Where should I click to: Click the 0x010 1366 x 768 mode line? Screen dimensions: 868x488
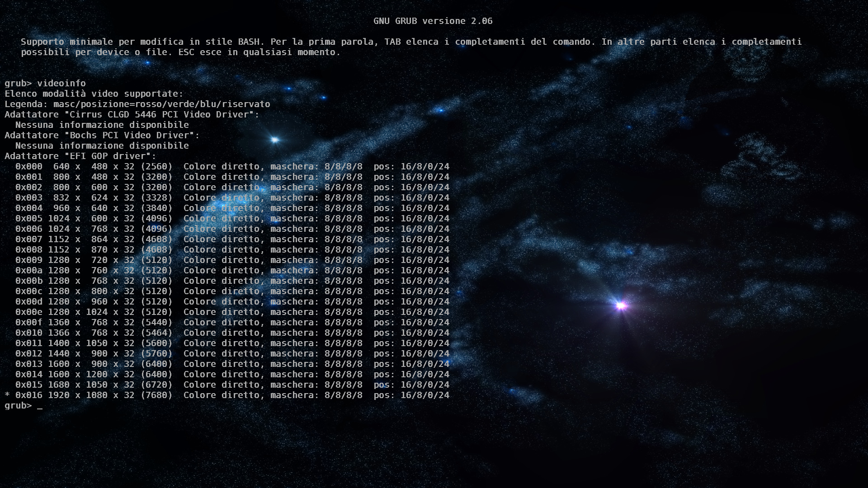pyautogui.click(x=232, y=333)
